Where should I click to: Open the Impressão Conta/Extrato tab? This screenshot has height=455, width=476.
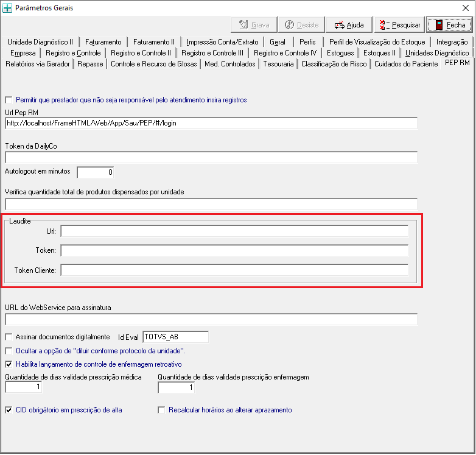(x=223, y=42)
